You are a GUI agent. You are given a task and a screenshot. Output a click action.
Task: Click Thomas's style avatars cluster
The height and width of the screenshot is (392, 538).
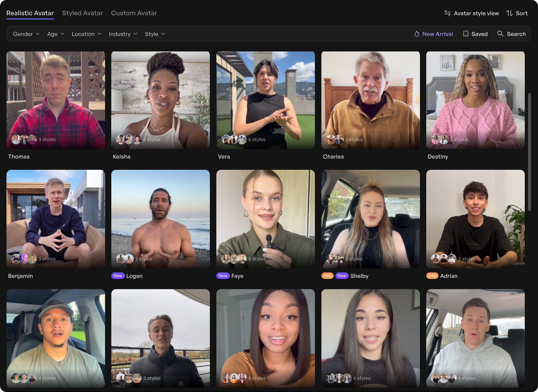24,139
